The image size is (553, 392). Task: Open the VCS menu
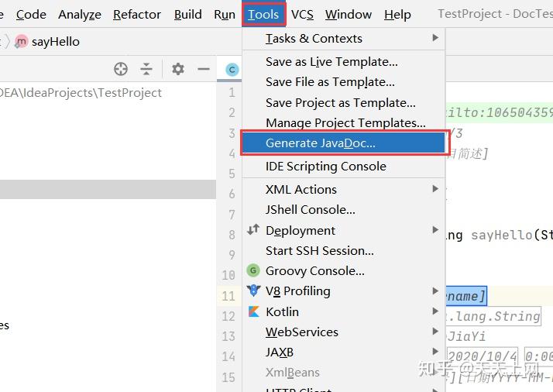[302, 15]
